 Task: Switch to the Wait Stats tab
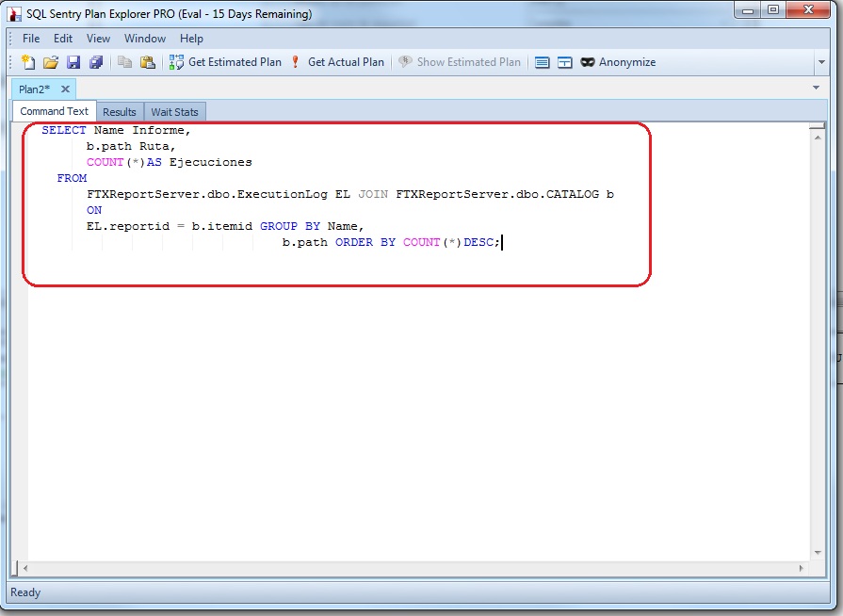pos(174,112)
